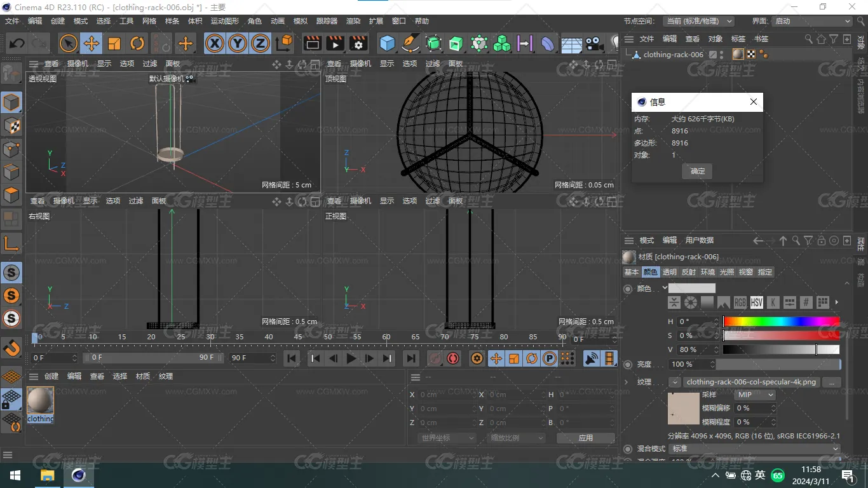Click 应用 button in coordinates panel
Image resolution: width=868 pixels, height=488 pixels.
pos(586,438)
